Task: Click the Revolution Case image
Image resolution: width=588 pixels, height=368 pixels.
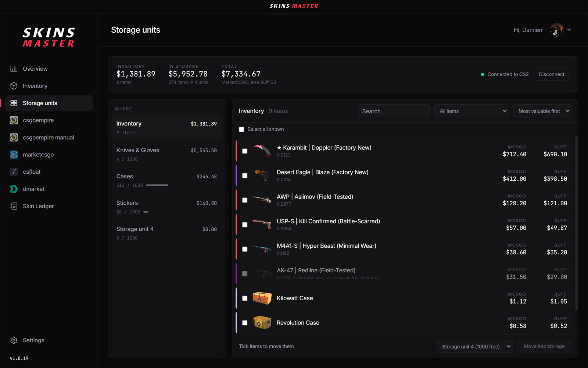Action: pyautogui.click(x=262, y=323)
